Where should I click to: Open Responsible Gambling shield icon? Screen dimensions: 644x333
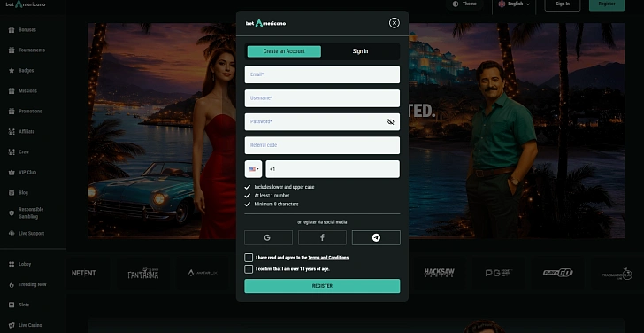11,213
